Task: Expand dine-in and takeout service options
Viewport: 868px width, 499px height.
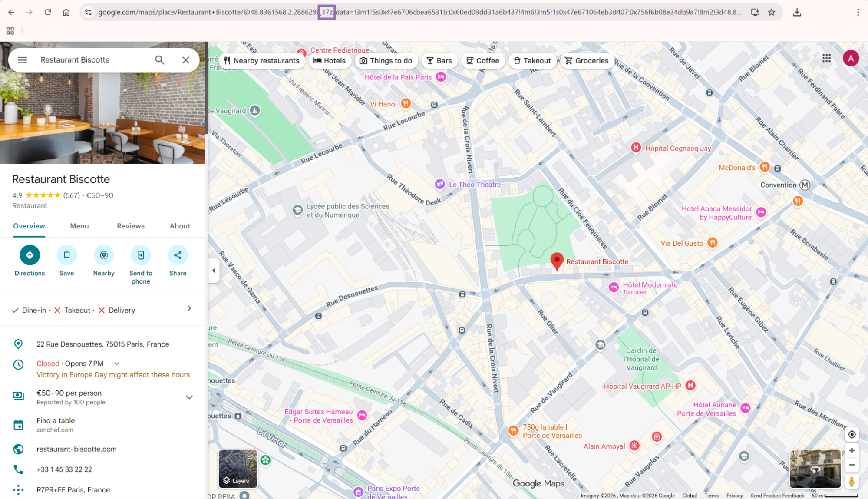Action: [189, 308]
